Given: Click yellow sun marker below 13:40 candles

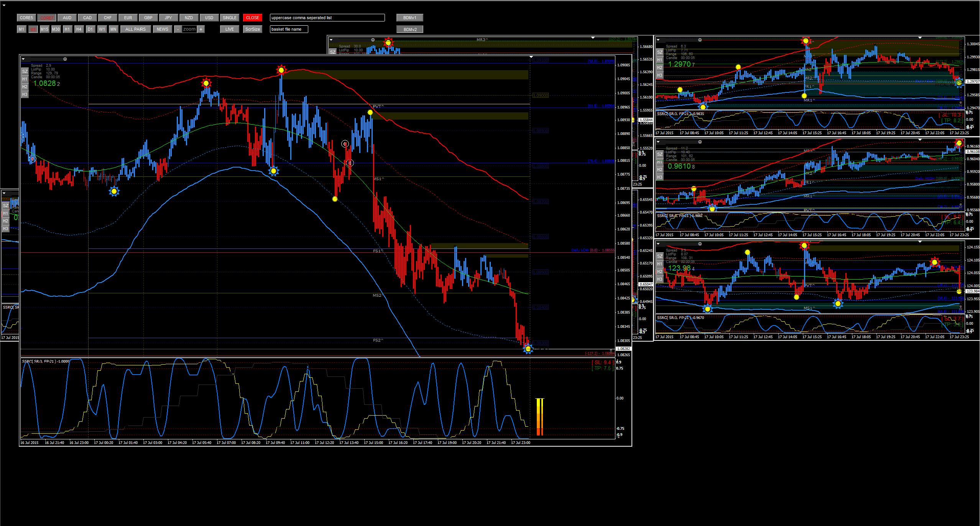Looking at the screenshot, I should pos(335,199).
